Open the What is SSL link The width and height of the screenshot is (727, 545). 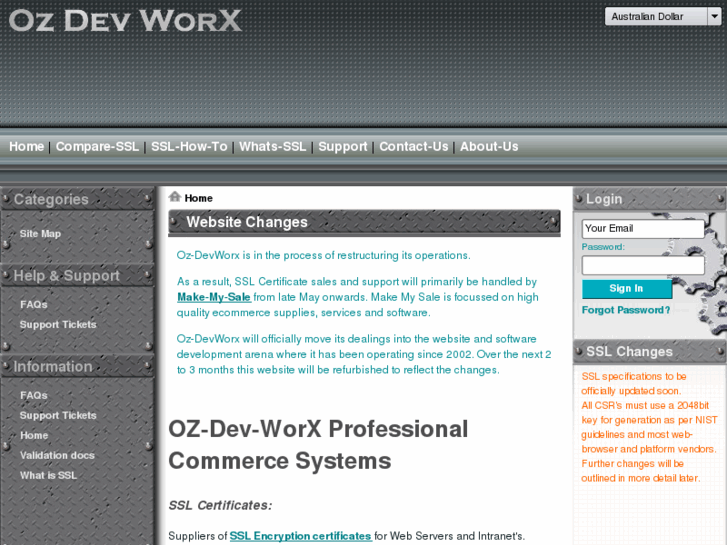[x=48, y=475]
